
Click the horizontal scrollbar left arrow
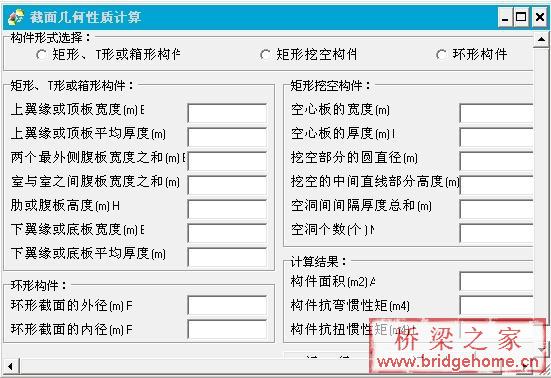pyautogui.click(x=11, y=366)
